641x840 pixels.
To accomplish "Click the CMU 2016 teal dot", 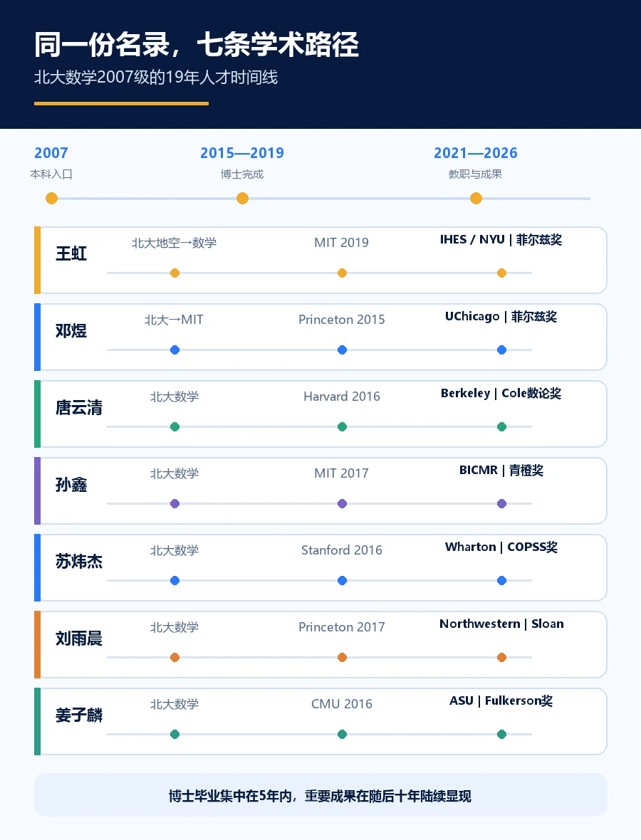I will point(342,735).
